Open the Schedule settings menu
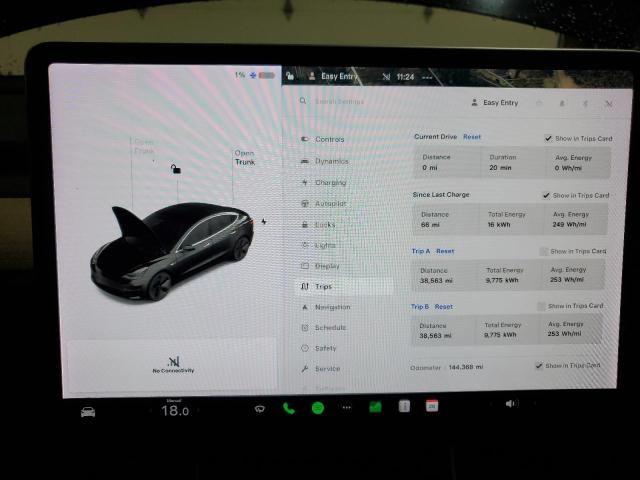 click(x=324, y=327)
